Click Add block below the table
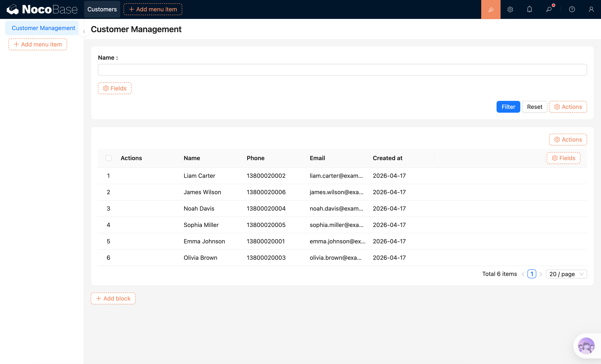 click(x=113, y=298)
